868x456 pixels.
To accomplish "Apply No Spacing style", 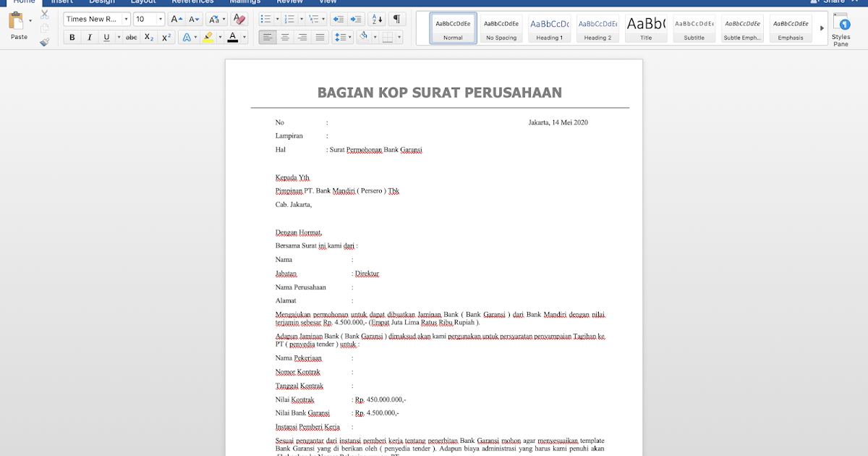I will [x=501, y=28].
